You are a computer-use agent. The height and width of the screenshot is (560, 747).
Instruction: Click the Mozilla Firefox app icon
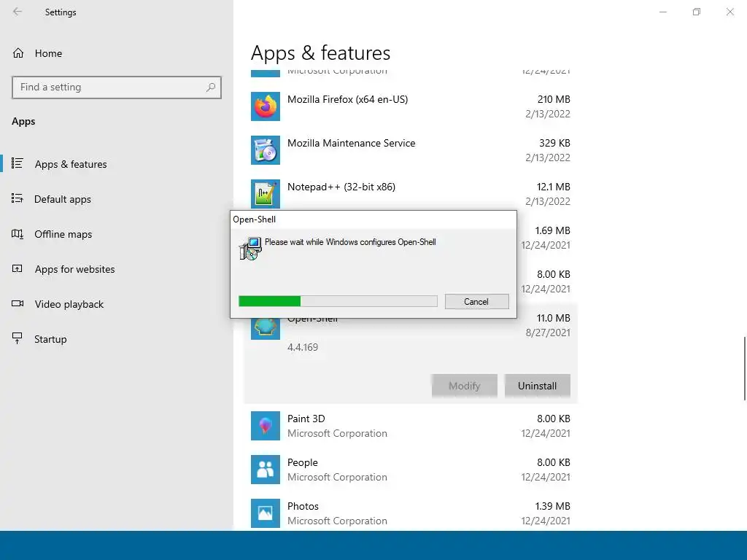266,106
